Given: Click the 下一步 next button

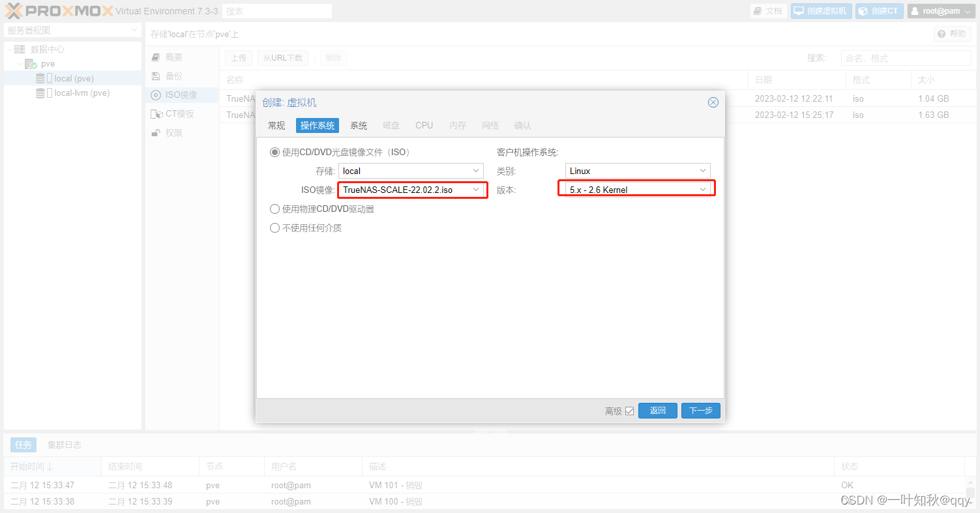Looking at the screenshot, I should [x=701, y=411].
